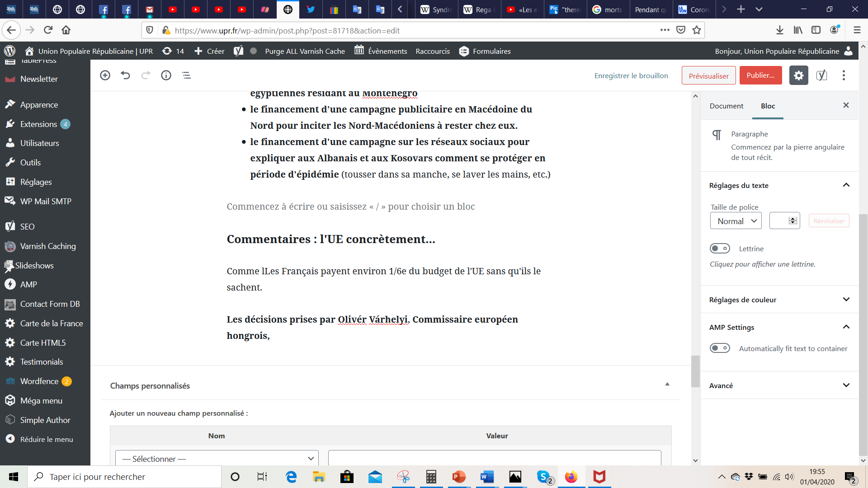This screenshot has width=868, height=488.
Task: Click Enregistrer le brouillon link
Action: pyautogui.click(x=631, y=75)
